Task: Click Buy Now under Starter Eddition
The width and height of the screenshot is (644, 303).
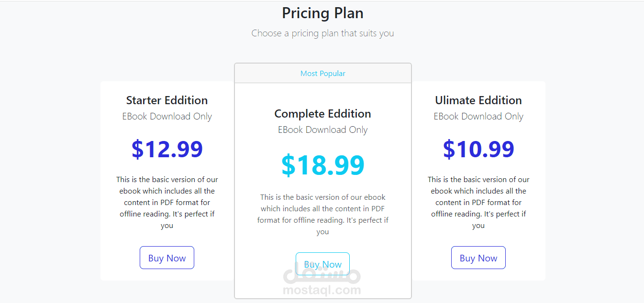Action: click(x=167, y=258)
